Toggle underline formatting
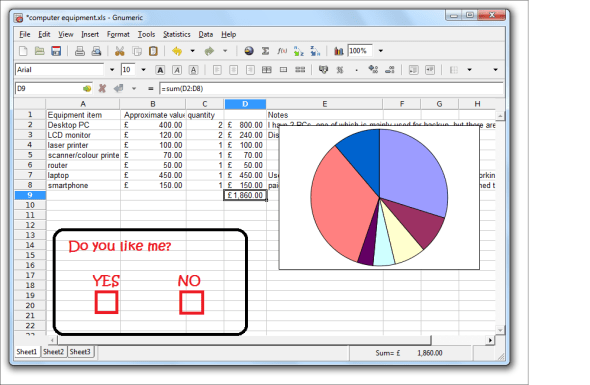Image resolution: width=590 pixels, height=385 pixels. (193, 70)
